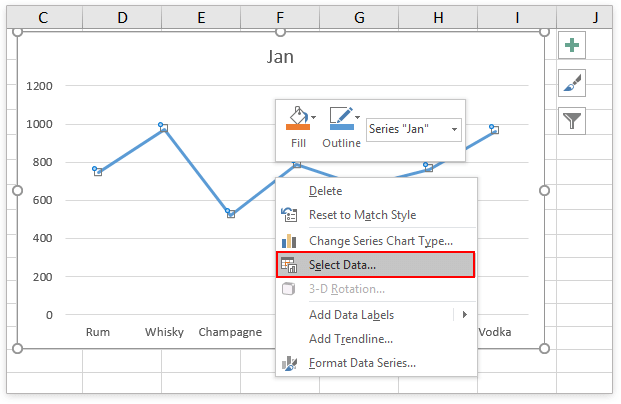This screenshot has width=621, height=404.
Task: Choose Select Data from context menu
Action: tap(343, 265)
